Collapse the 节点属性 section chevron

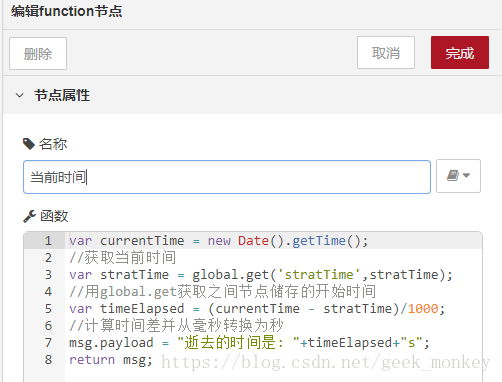(20, 95)
